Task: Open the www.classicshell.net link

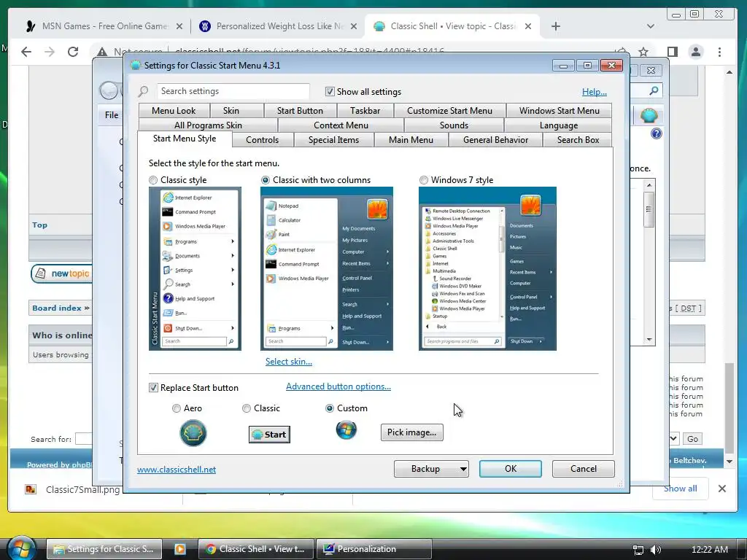Action: [177, 470]
